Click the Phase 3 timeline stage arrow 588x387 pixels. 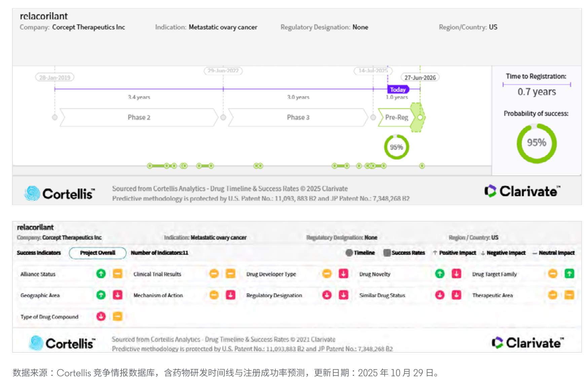pyautogui.click(x=298, y=117)
